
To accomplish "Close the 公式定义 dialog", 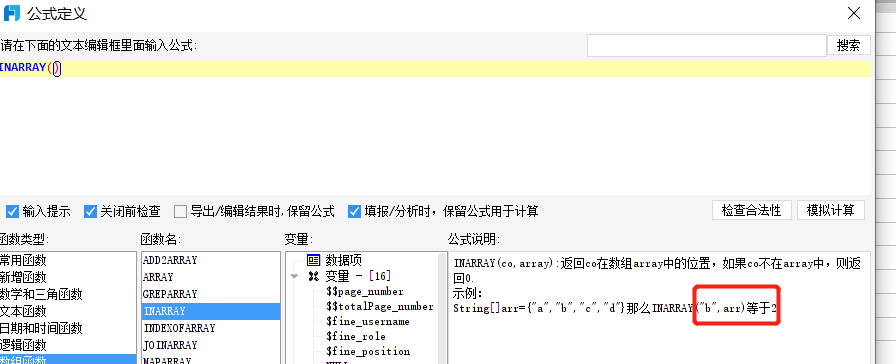I will click(854, 13).
